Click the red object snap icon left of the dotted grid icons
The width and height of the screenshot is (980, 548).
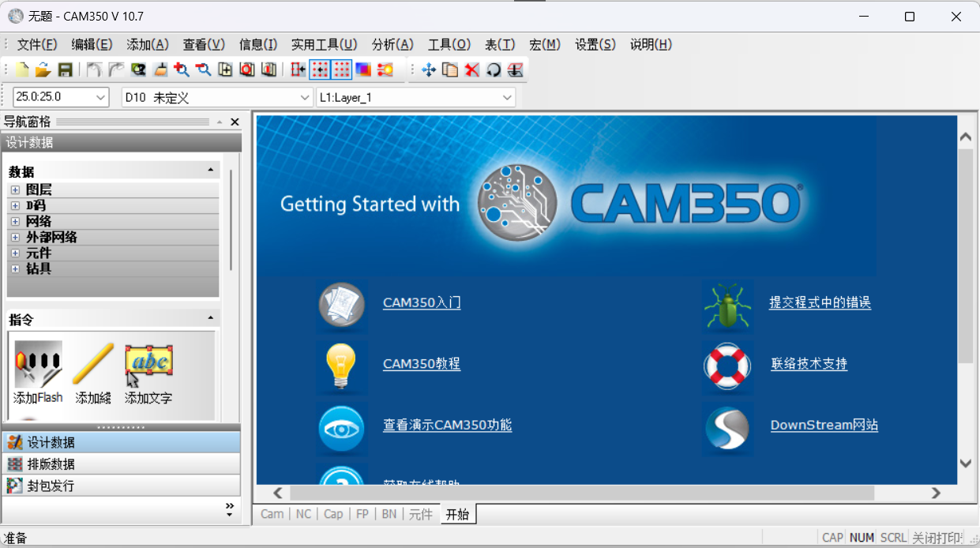pos(298,69)
